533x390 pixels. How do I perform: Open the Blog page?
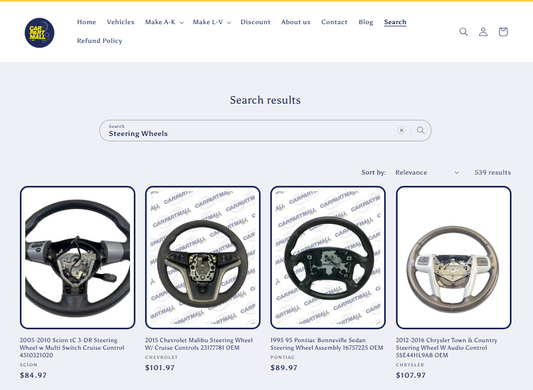366,22
